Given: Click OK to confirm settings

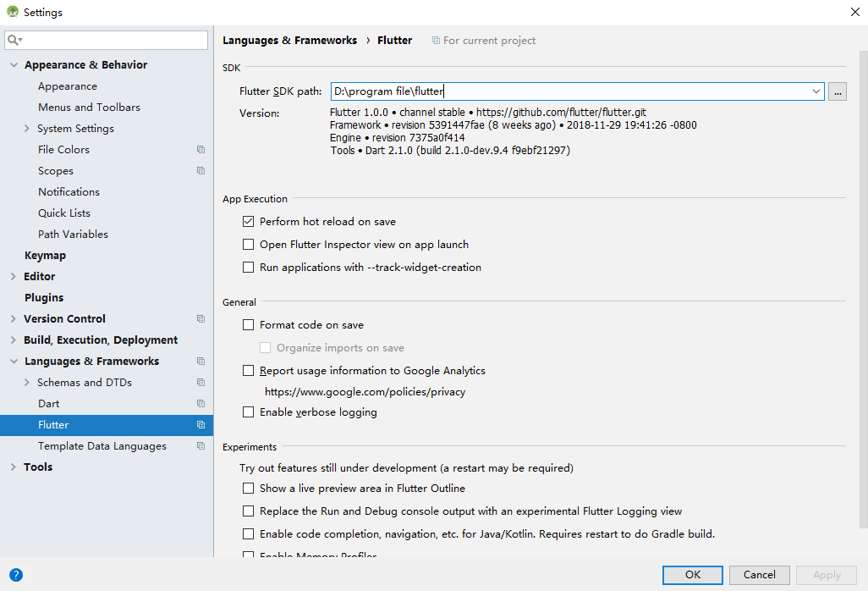Looking at the screenshot, I should pyautogui.click(x=693, y=575).
